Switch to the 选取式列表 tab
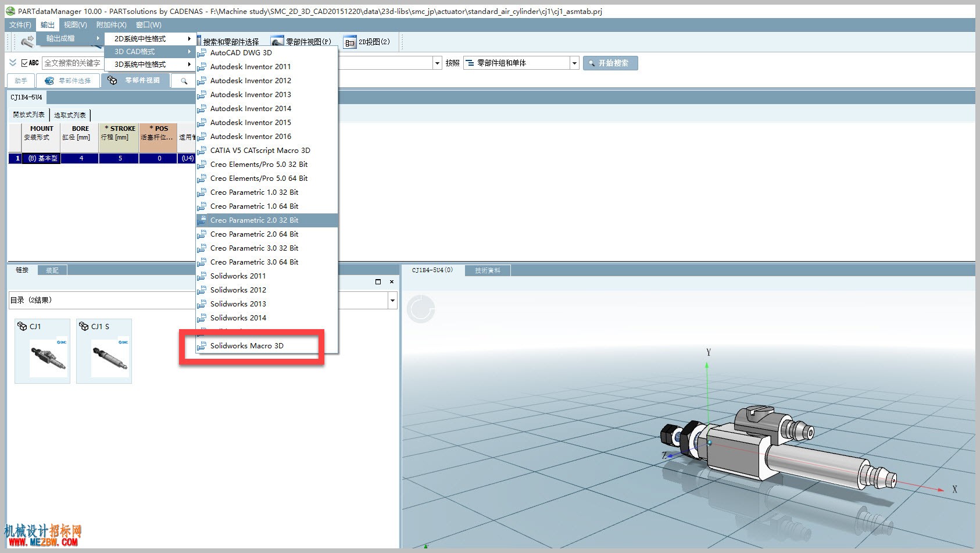 [70, 115]
